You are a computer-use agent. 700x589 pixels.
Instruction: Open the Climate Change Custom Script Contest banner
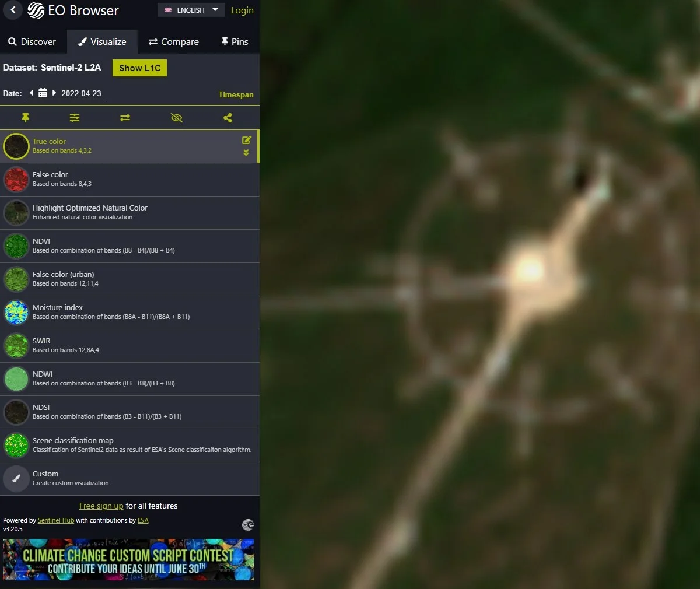(x=128, y=559)
